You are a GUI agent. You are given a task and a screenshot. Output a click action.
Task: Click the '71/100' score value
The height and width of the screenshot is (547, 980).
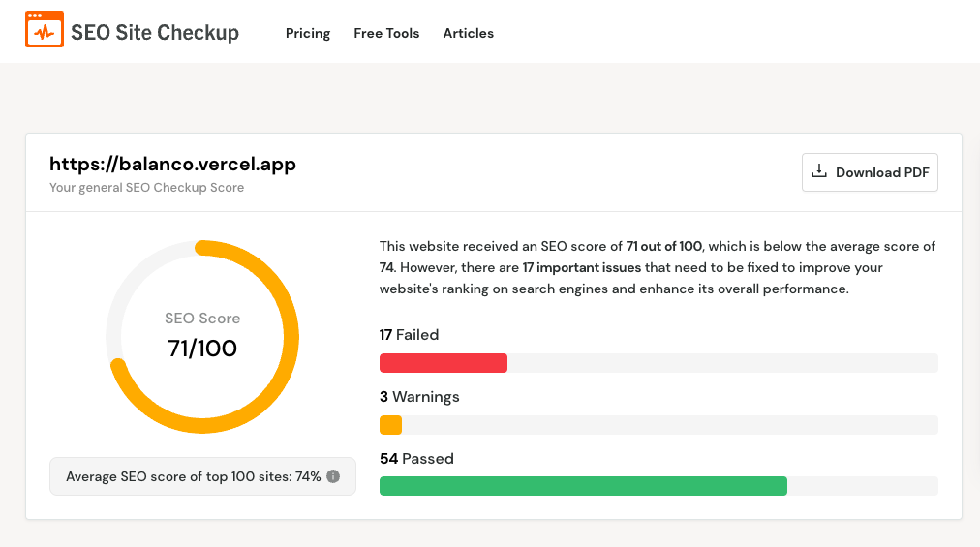(202, 349)
